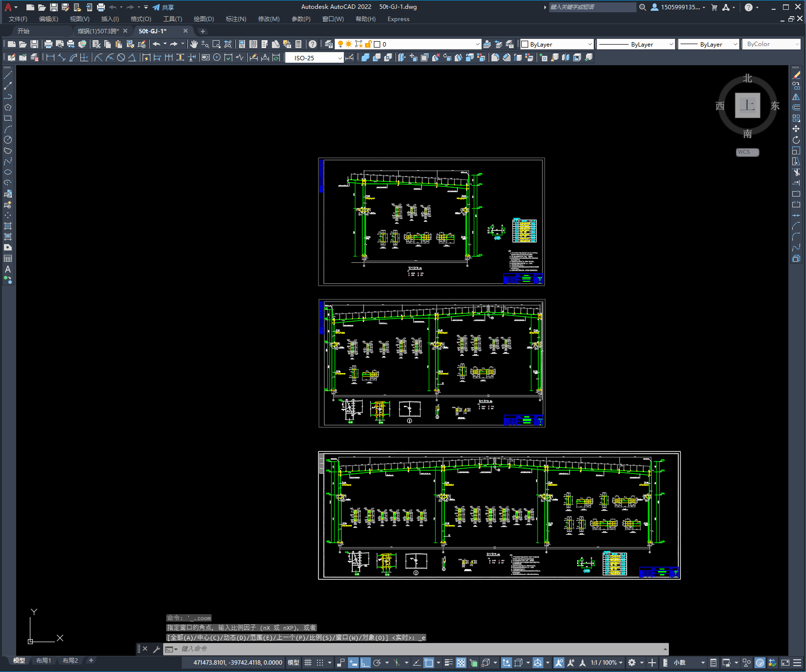Toggle clean screen in status bar
The width and height of the screenshot is (806, 672).
pyautogui.click(x=785, y=663)
